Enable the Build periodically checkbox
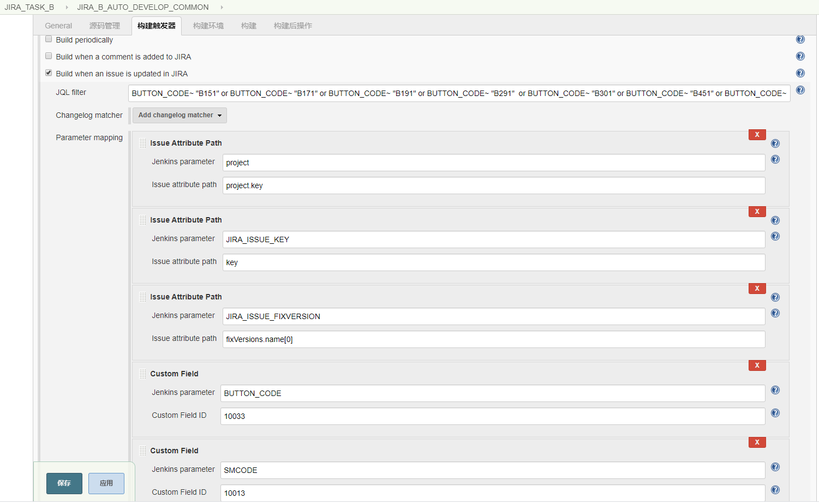Screen dimensions: 819x504 (x=49, y=39)
